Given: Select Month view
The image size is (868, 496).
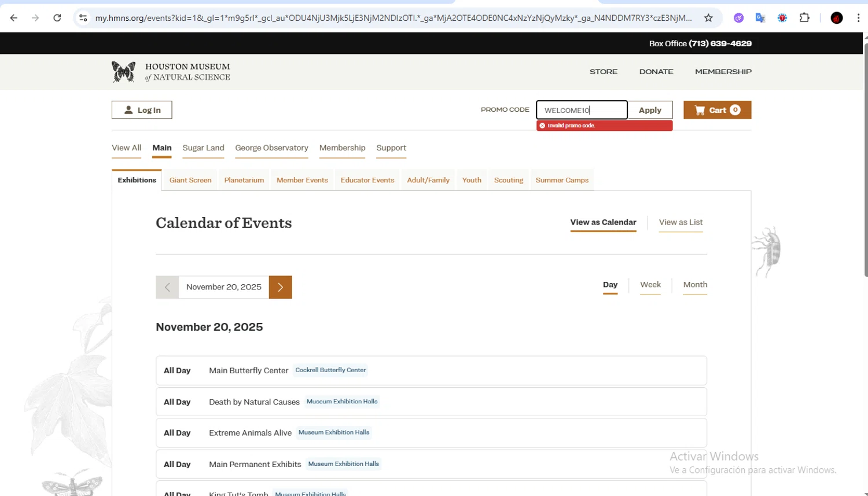Looking at the screenshot, I should 695,285.
